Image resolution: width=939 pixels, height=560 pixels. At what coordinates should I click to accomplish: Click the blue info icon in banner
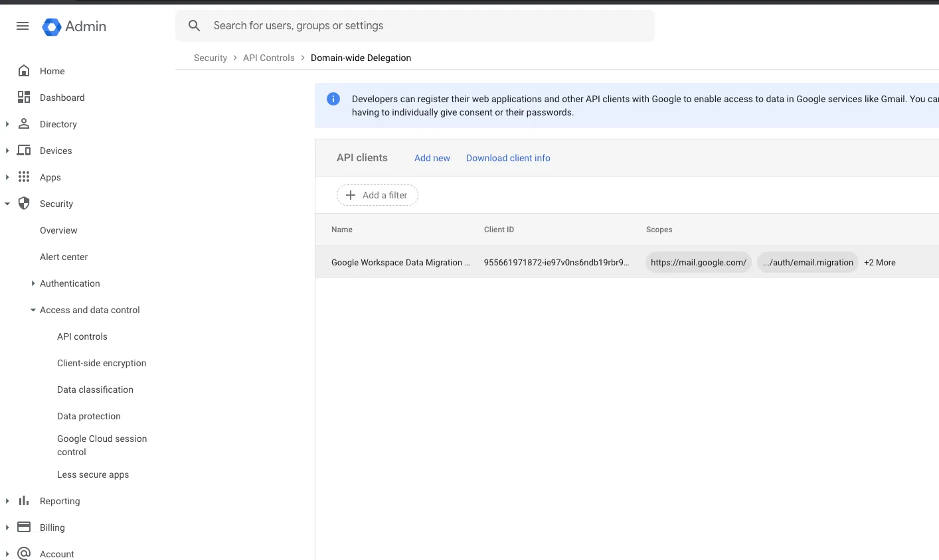click(333, 99)
